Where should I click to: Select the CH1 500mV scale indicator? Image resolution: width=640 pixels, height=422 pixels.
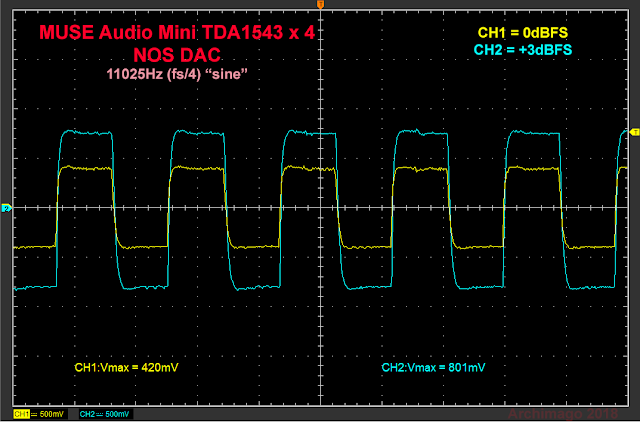[39, 414]
